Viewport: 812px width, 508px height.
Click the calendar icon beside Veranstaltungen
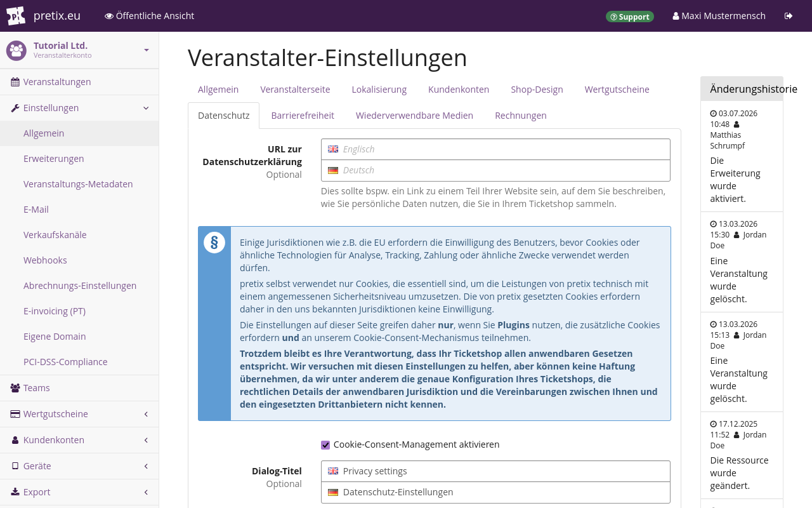click(x=15, y=82)
